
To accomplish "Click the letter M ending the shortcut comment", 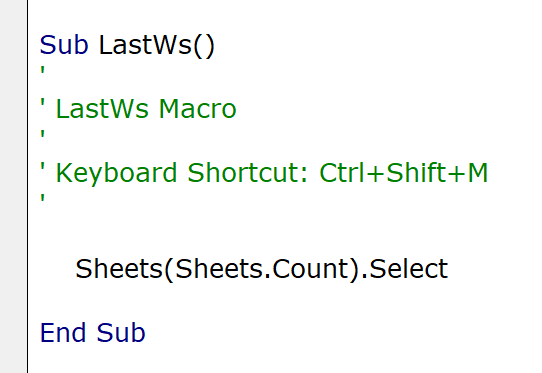I will click(x=478, y=173).
